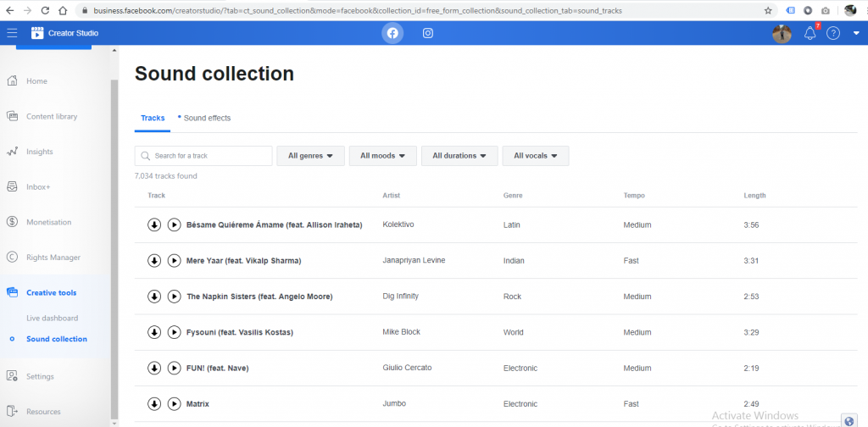Switch to Instagram via the top bar icon
Image resolution: width=868 pixels, height=427 pixels.
click(428, 33)
